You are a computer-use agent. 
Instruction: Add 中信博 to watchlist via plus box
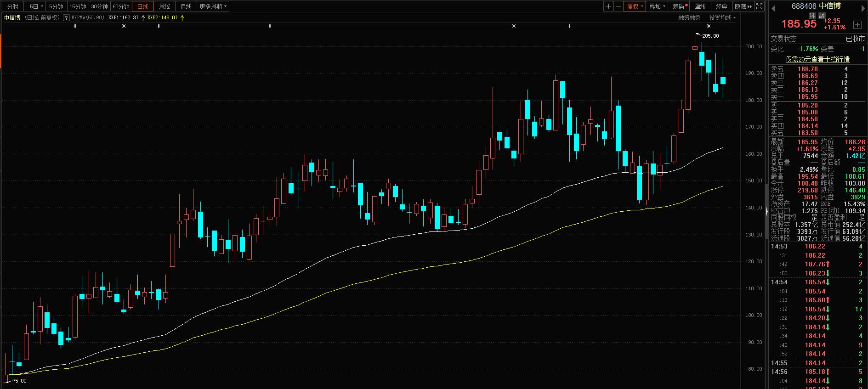(857, 24)
